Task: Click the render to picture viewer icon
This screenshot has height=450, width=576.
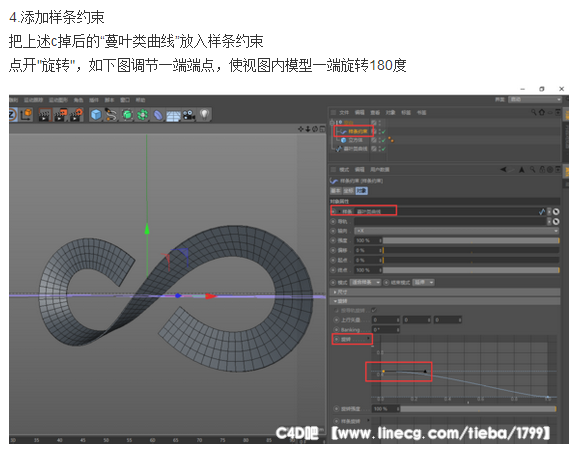Action: [x=61, y=115]
